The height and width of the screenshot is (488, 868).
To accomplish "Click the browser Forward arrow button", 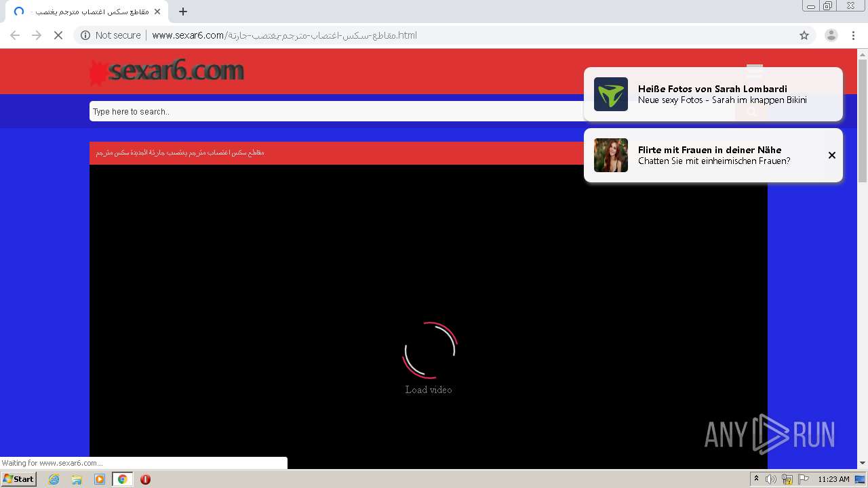I will (37, 35).
